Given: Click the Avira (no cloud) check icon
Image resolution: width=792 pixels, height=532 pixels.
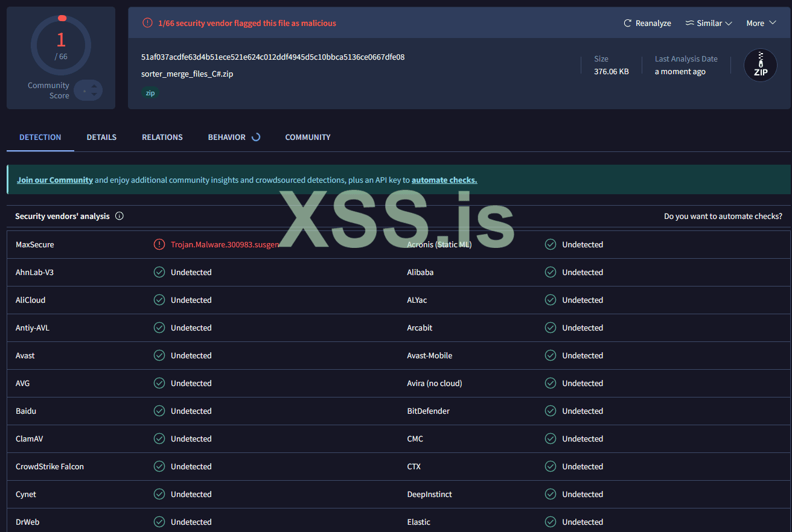Looking at the screenshot, I should [551, 383].
